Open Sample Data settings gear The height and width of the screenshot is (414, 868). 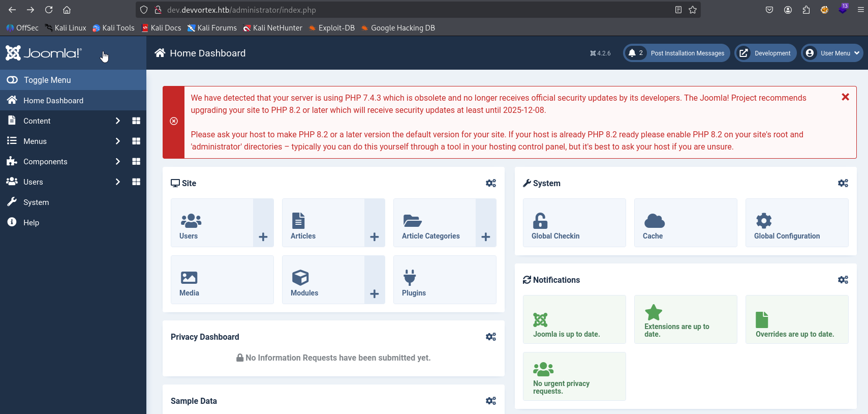[491, 401]
